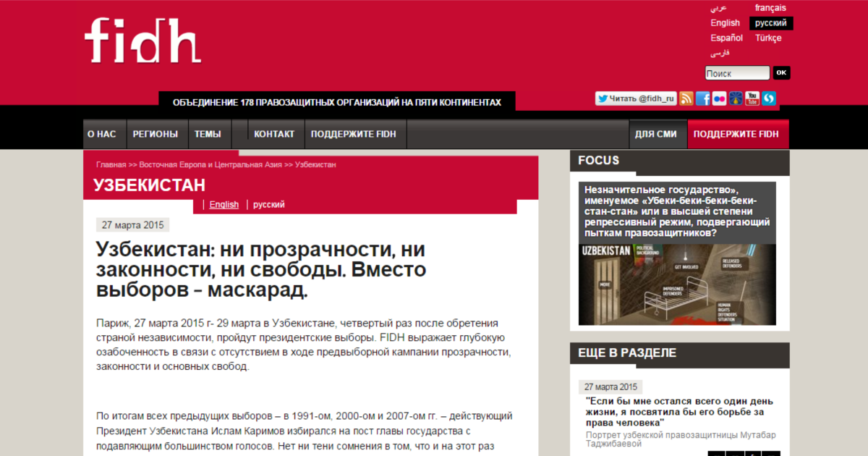
Task: Open the YouTube icon link
Action: coord(752,98)
